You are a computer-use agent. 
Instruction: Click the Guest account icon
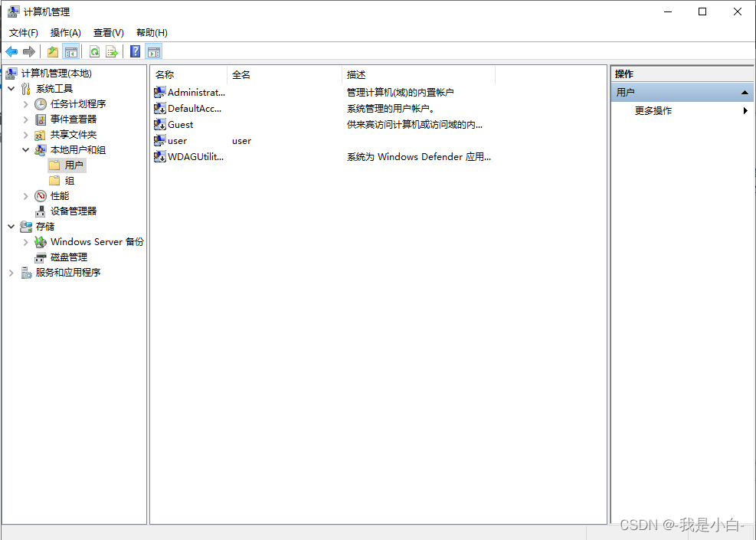[159, 124]
